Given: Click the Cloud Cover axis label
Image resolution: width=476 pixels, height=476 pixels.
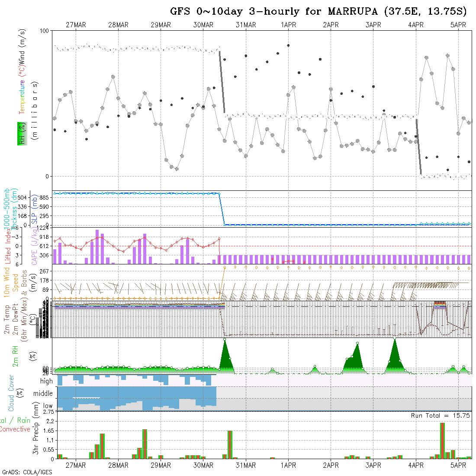Looking at the screenshot, I should [x=11, y=393].
